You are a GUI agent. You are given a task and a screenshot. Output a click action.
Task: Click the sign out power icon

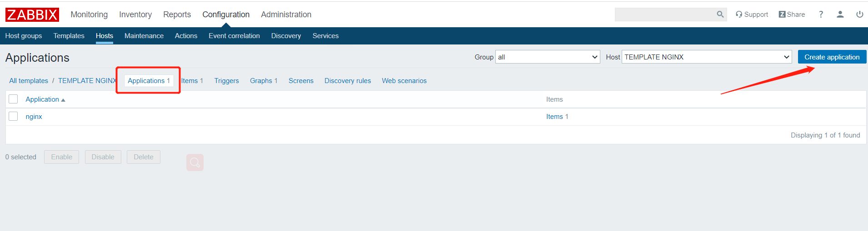coord(859,15)
